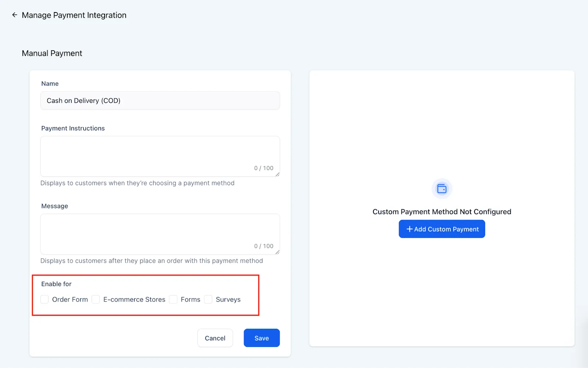Click the Save button

(x=262, y=338)
